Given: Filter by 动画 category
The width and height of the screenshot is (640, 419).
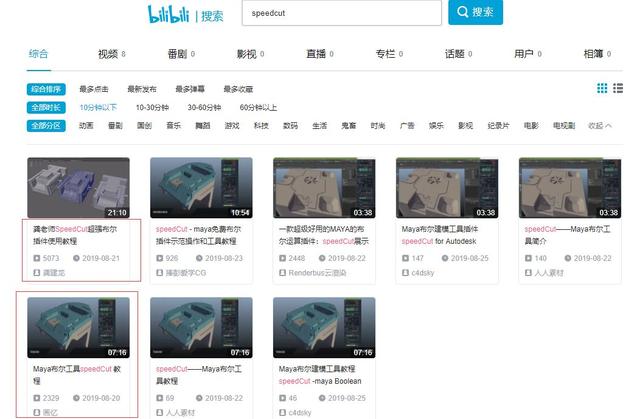Looking at the screenshot, I should coord(86,126).
